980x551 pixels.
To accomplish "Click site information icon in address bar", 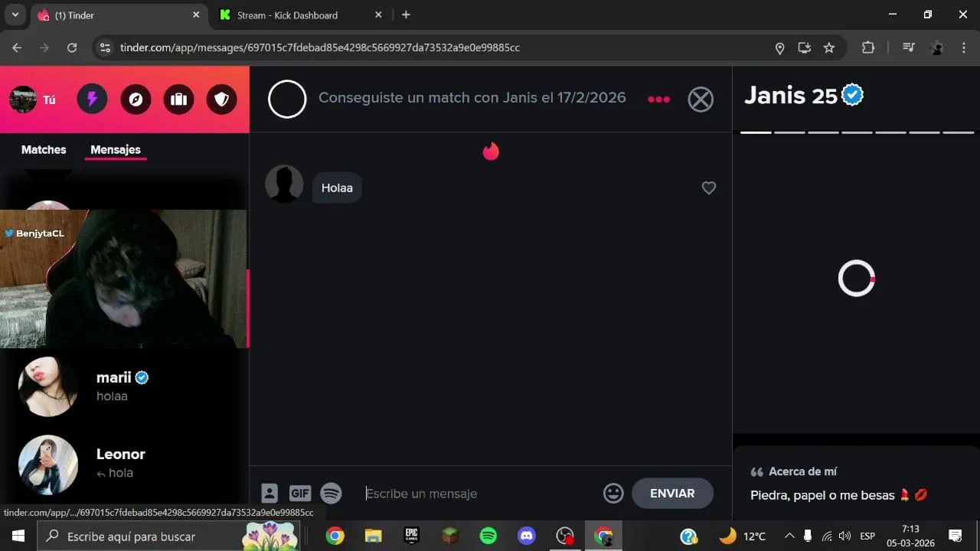I will [106, 47].
